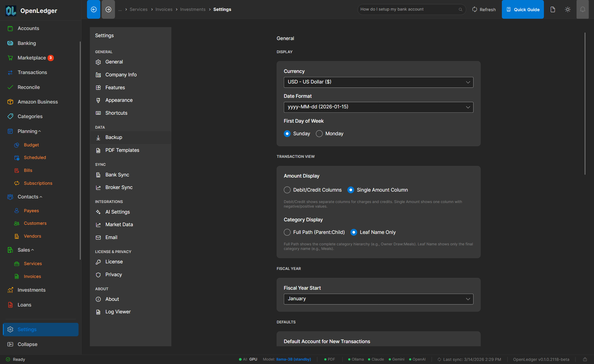
Task: Open Reconcile from the sidebar
Action: [x=28, y=87]
